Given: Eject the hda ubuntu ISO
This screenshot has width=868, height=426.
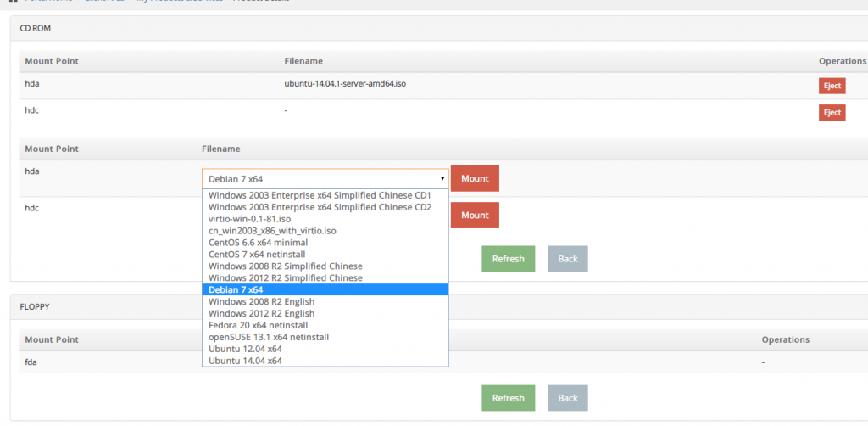Looking at the screenshot, I should 832,86.
